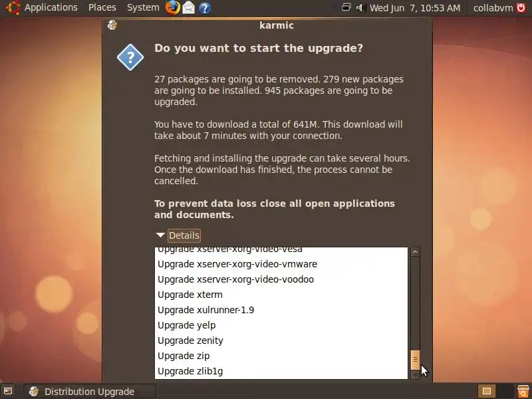Image resolution: width=532 pixels, height=399 pixels.
Task: Click the scrollbar down arrow in details list
Action: click(415, 374)
